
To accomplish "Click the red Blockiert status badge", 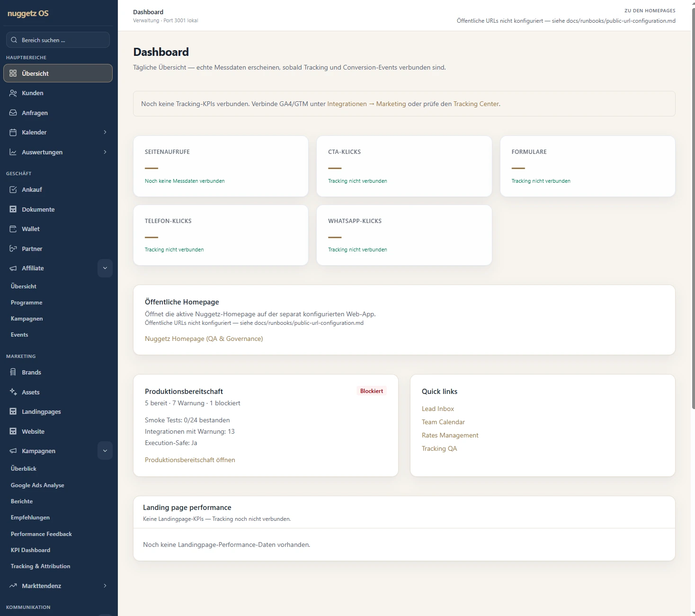I will pyautogui.click(x=372, y=391).
